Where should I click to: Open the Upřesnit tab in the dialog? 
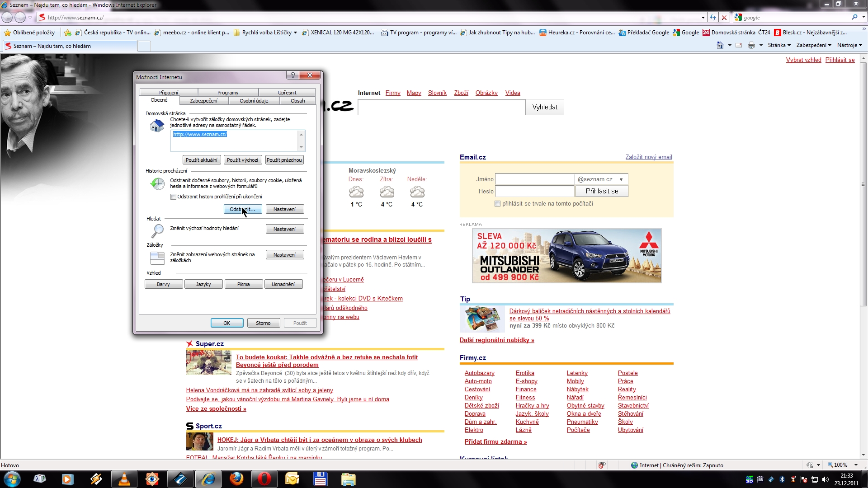pyautogui.click(x=287, y=93)
